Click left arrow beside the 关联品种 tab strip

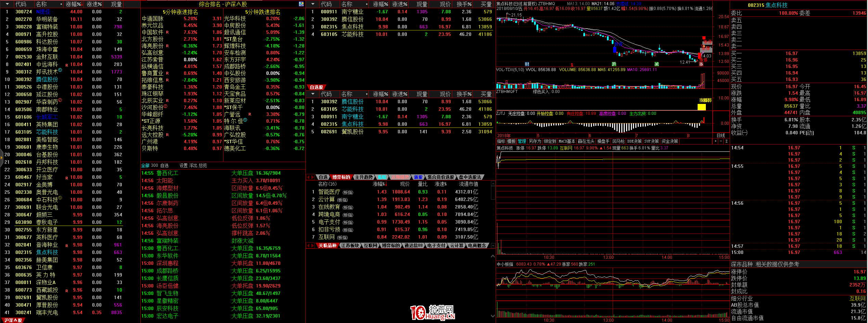(x=308, y=245)
